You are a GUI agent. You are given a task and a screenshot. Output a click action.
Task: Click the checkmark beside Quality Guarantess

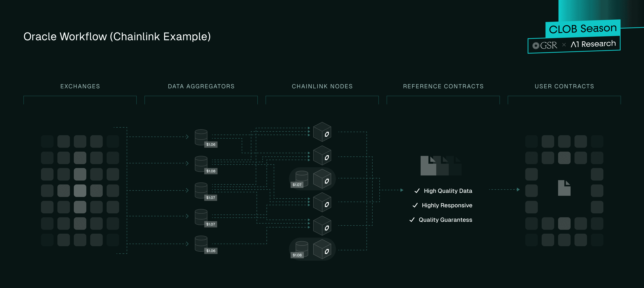pos(412,220)
